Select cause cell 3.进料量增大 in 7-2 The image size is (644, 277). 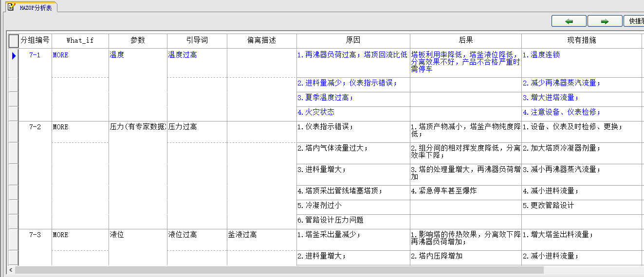(353, 174)
